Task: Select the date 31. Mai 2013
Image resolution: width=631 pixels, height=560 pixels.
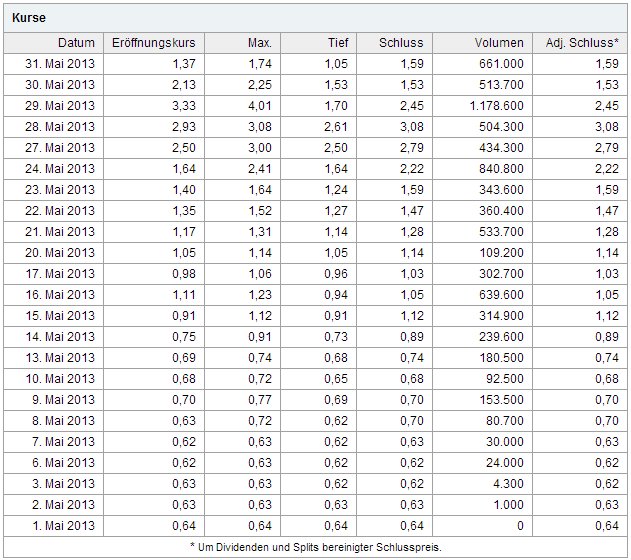Action: [x=60, y=64]
